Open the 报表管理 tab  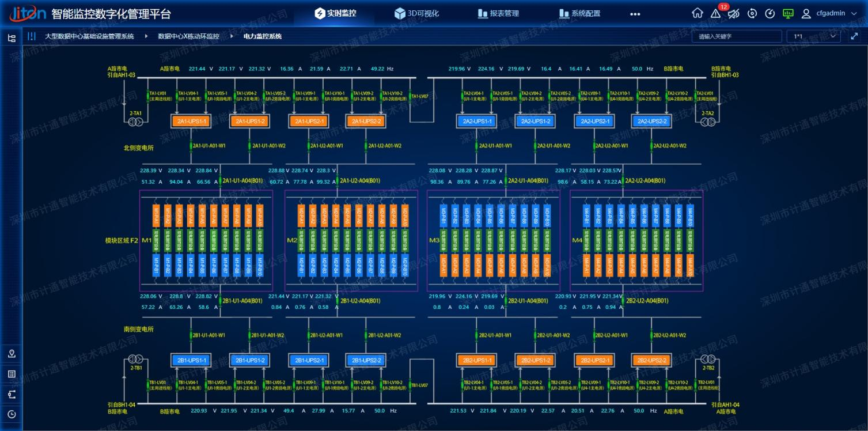(x=498, y=13)
